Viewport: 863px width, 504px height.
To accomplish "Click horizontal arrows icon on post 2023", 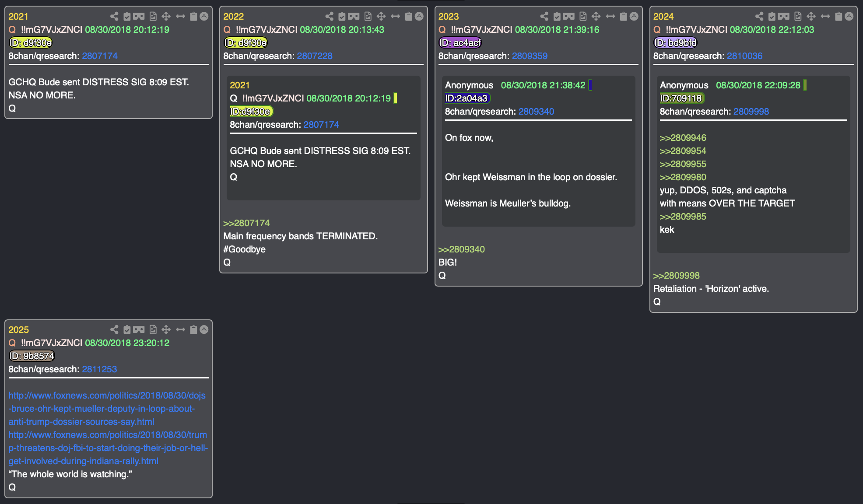I will [610, 16].
